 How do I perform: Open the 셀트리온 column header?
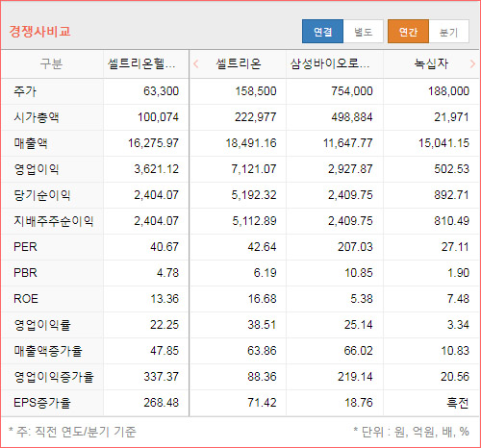pyautogui.click(x=239, y=63)
